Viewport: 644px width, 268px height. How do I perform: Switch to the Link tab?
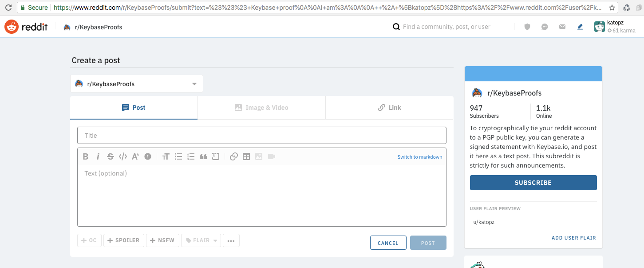click(x=389, y=108)
